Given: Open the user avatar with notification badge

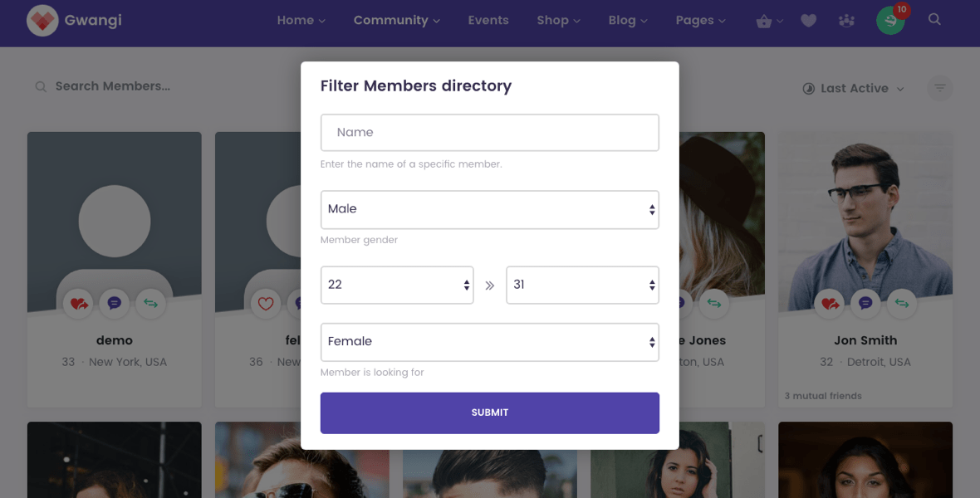Looking at the screenshot, I should tap(890, 21).
